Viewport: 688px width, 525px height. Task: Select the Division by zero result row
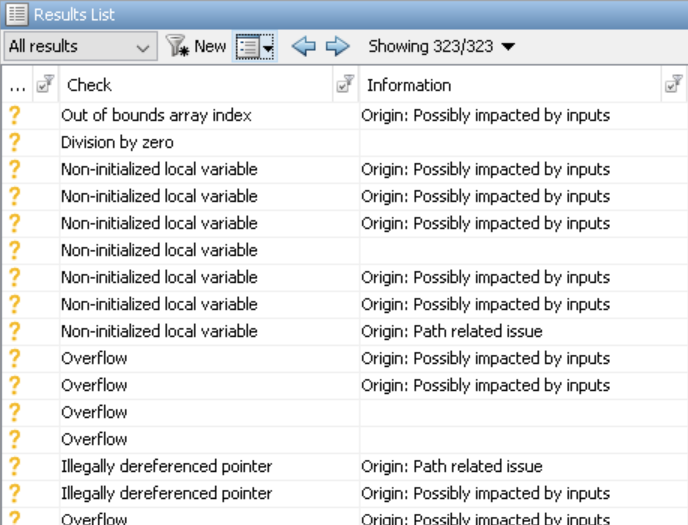[117, 142]
